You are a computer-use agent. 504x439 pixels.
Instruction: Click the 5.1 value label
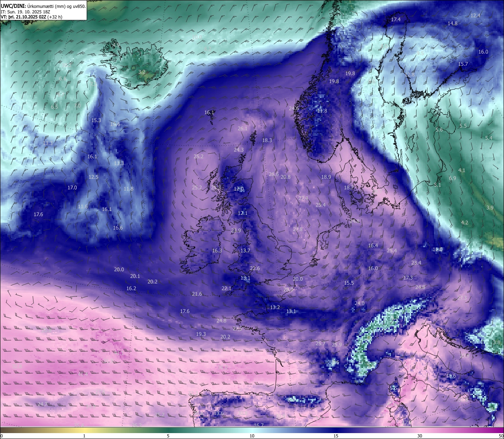(437, 185)
